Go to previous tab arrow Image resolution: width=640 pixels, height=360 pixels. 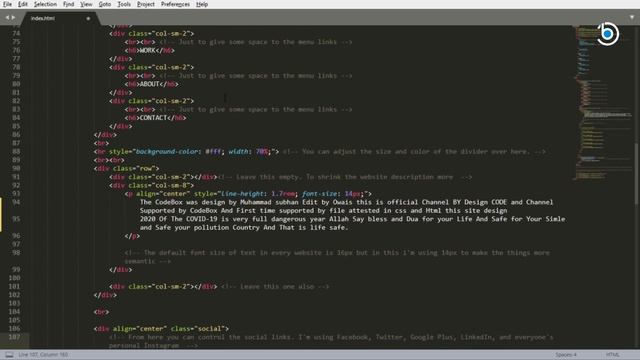(x=7, y=18)
